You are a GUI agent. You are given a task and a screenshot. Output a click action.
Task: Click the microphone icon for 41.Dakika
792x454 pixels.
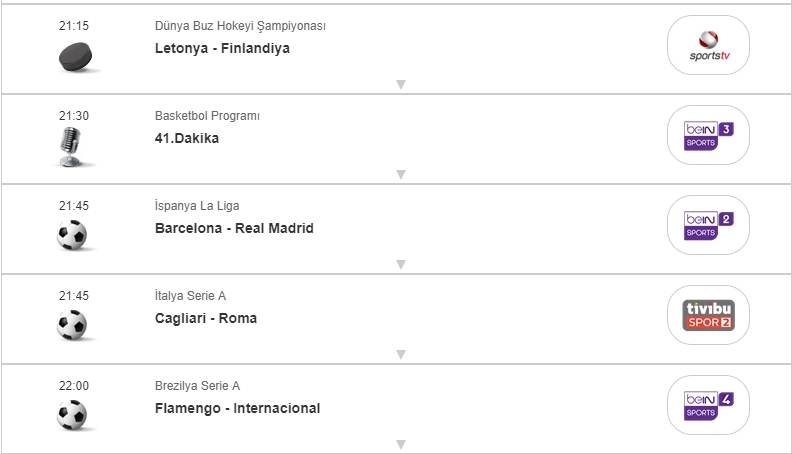[x=72, y=147]
